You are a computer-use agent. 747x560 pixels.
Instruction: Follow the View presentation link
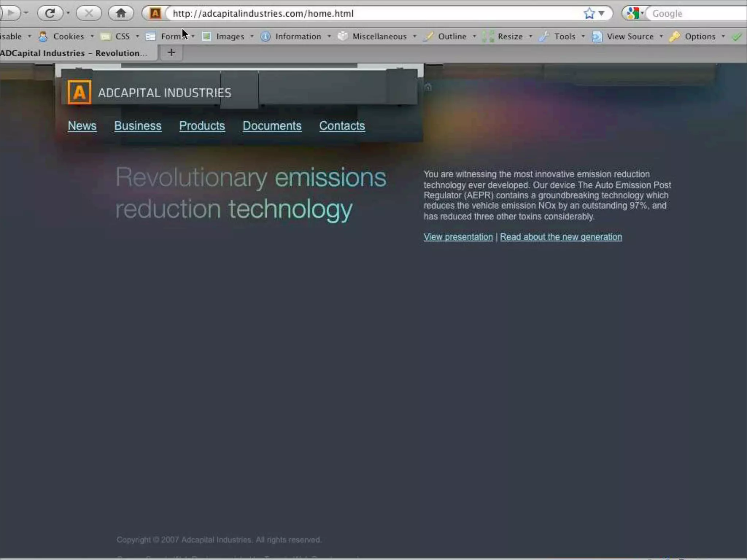pyautogui.click(x=458, y=237)
